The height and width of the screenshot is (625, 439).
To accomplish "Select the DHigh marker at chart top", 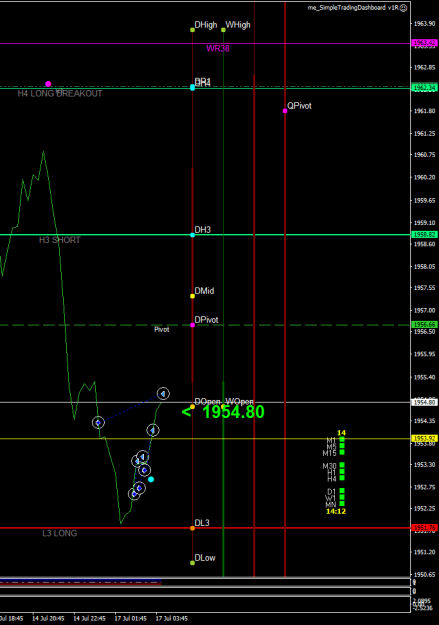I will 193,30.
